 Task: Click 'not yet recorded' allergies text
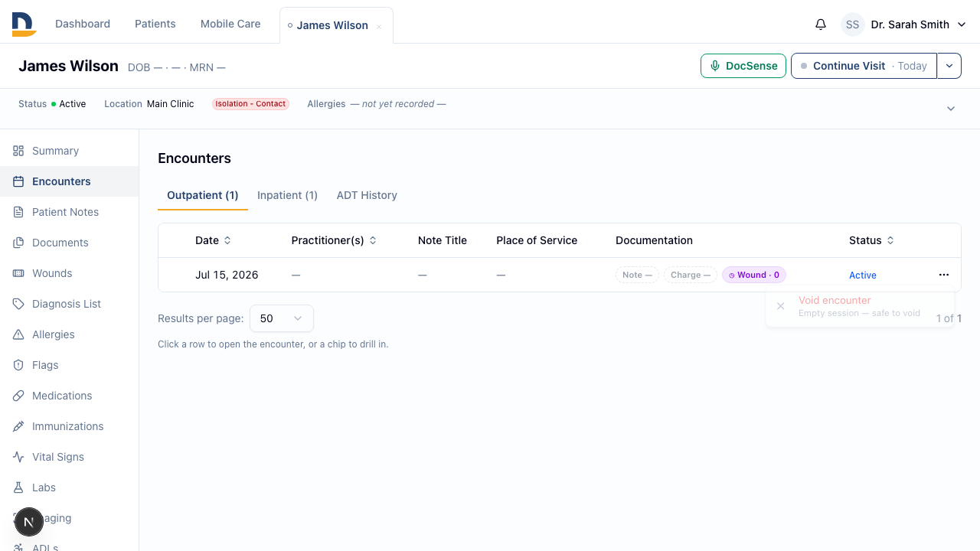[x=397, y=104]
